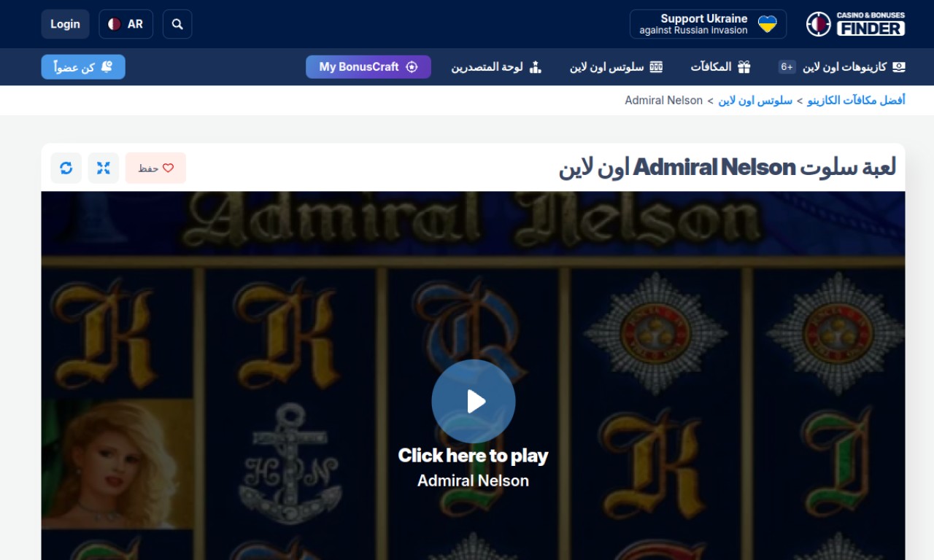This screenshot has height=560, width=934.
Task: Open the AR language selector
Action: pyautogui.click(x=126, y=24)
